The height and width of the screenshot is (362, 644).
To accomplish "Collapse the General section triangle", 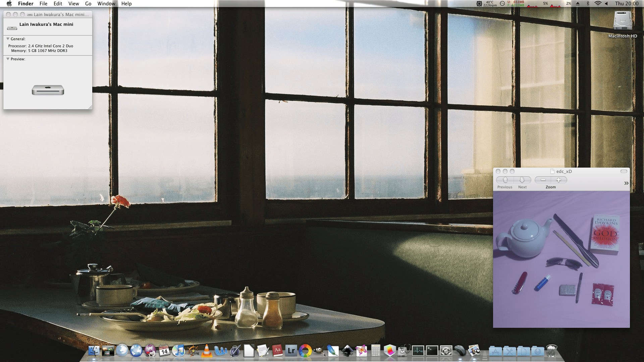I will [8, 39].
